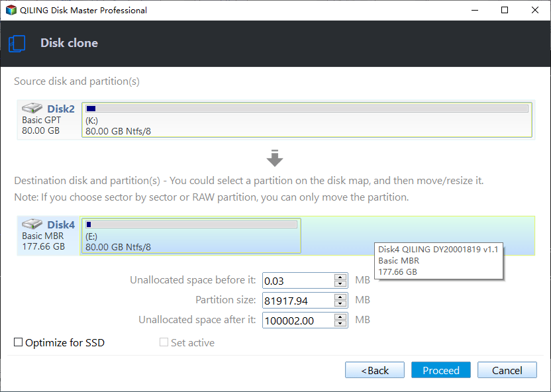
Task: Click the QILING app logo in title bar
Action: tap(11, 10)
